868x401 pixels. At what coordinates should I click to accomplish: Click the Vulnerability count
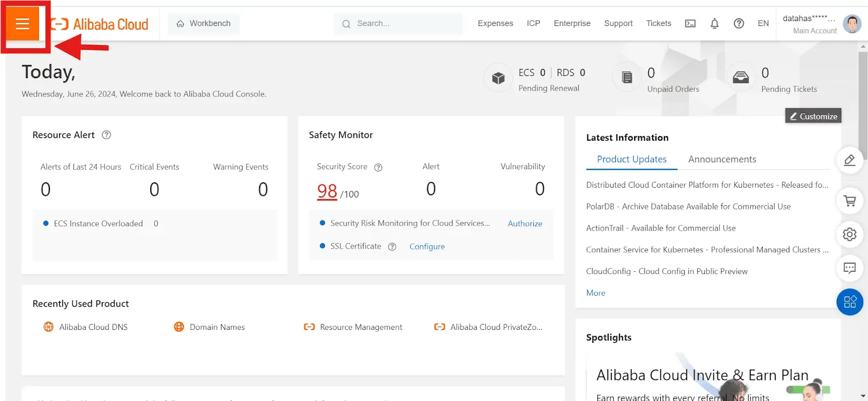pos(540,189)
